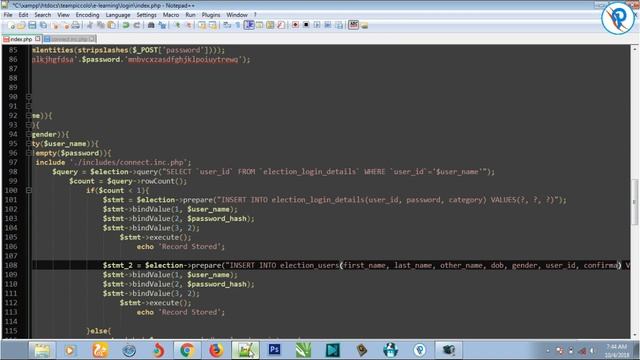This screenshot has width=640, height=360.
Task: Collapse the fold marker at line 95
Action: (x=28, y=144)
